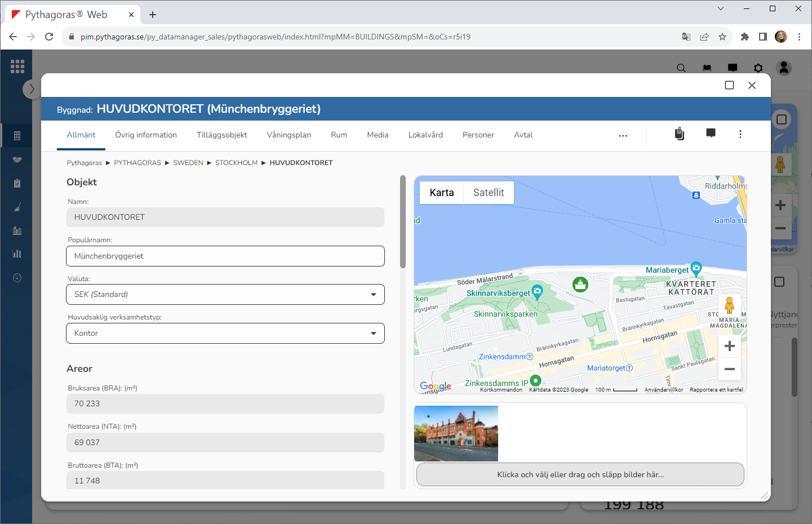Open the Våningsplan tab
This screenshot has height=524, width=812.
coord(289,135)
